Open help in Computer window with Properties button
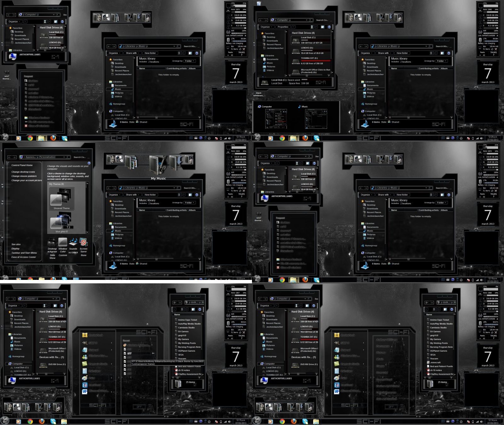 click(329, 27)
